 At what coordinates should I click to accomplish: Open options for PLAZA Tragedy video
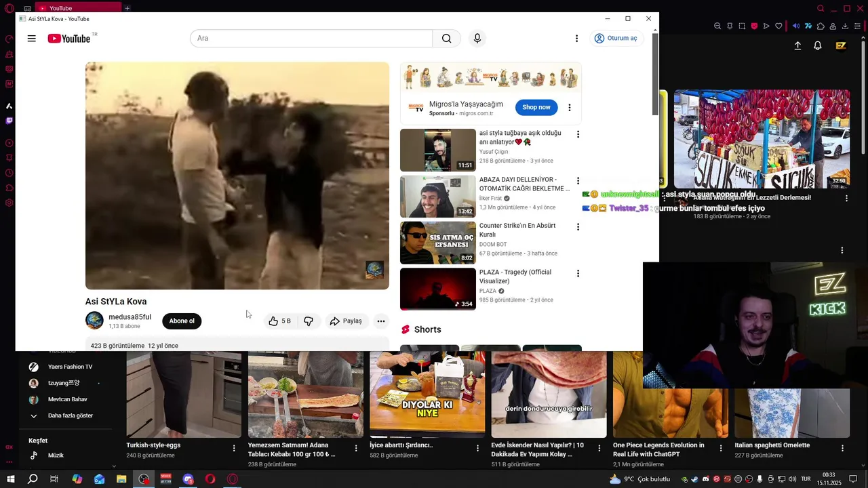(x=578, y=274)
